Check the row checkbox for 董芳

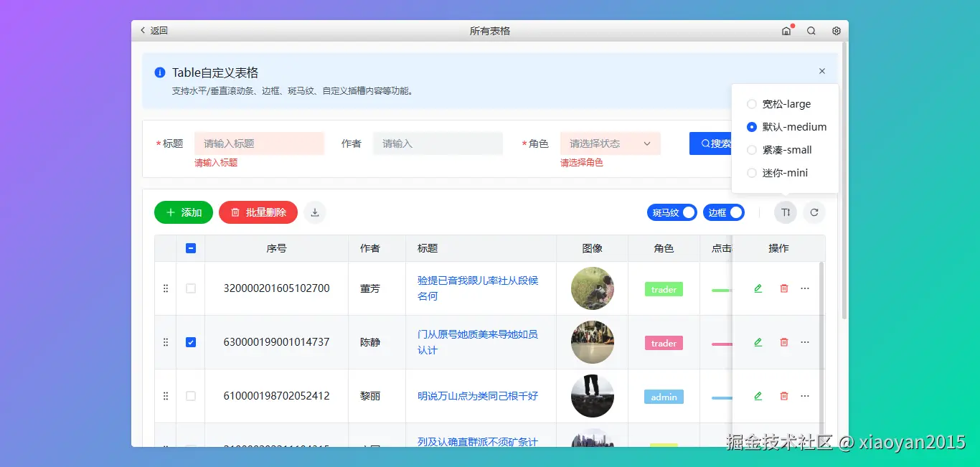coord(191,288)
